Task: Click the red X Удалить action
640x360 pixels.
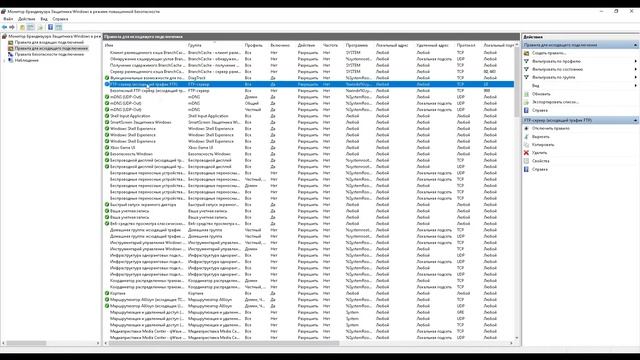Action: point(527,153)
